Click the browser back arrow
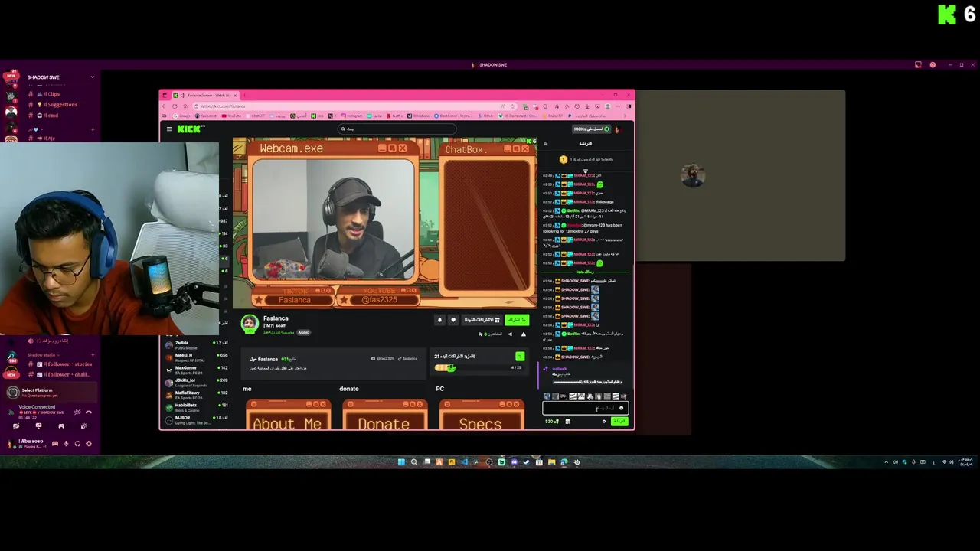Image resolution: width=980 pixels, height=551 pixels. point(164,106)
